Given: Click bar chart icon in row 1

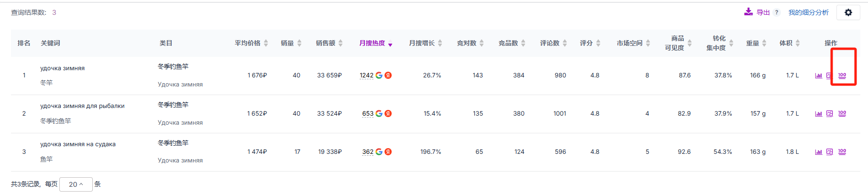Looking at the screenshot, I should pos(819,75).
